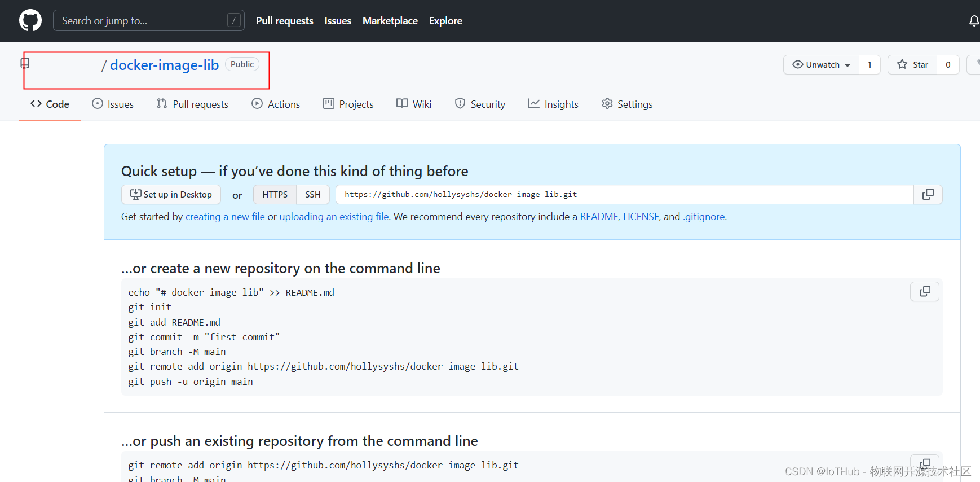Click the repository book icon

(x=25, y=63)
